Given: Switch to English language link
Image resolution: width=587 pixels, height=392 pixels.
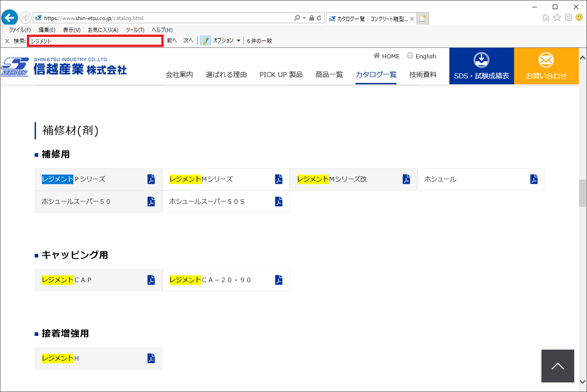Looking at the screenshot, I should coord(422,56).
